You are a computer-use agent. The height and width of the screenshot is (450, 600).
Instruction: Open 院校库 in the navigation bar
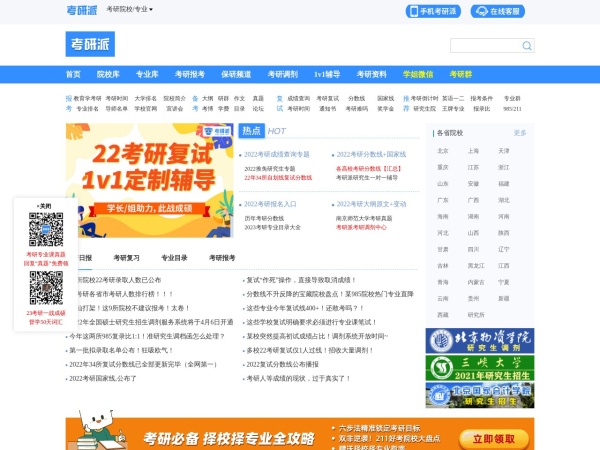point(108,74)
